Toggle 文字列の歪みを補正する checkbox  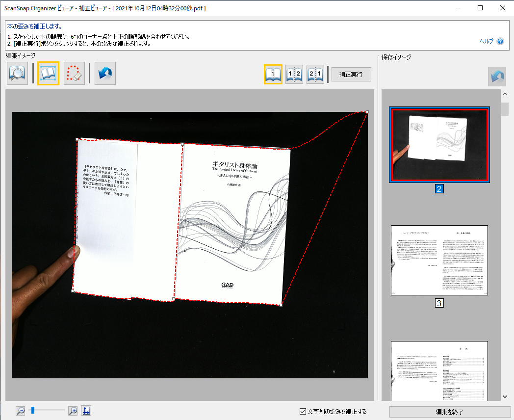[x=303, y=411]
